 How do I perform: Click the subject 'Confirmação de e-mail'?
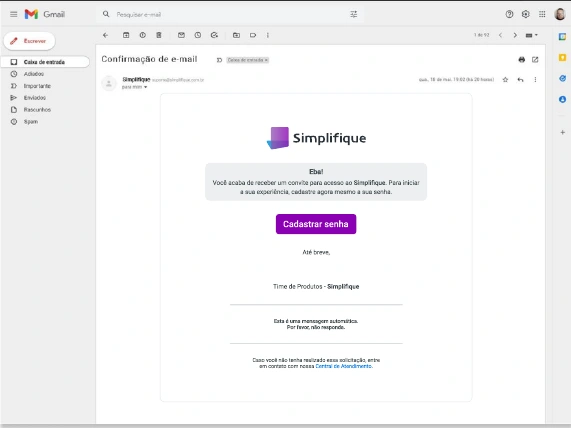coord(149,59)
